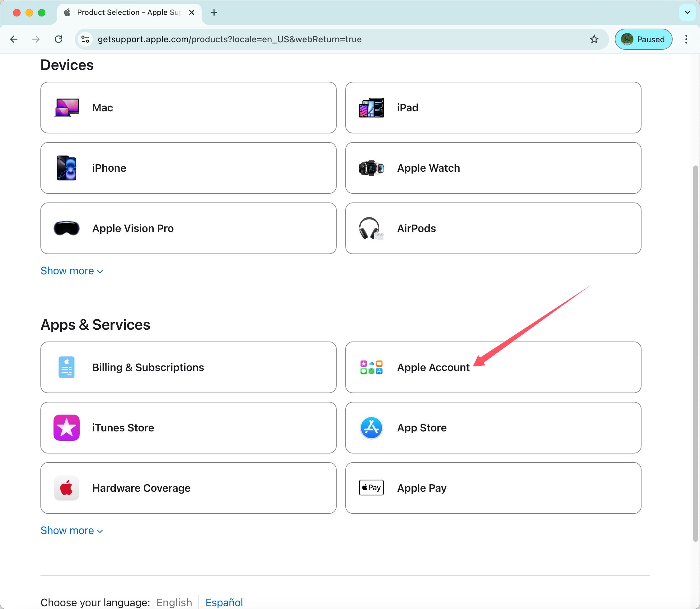Image resolution: width=700 pixels, height=609 pixels.
Task: Click the Apple Account apps icon
Action: (x=371, y=367)
